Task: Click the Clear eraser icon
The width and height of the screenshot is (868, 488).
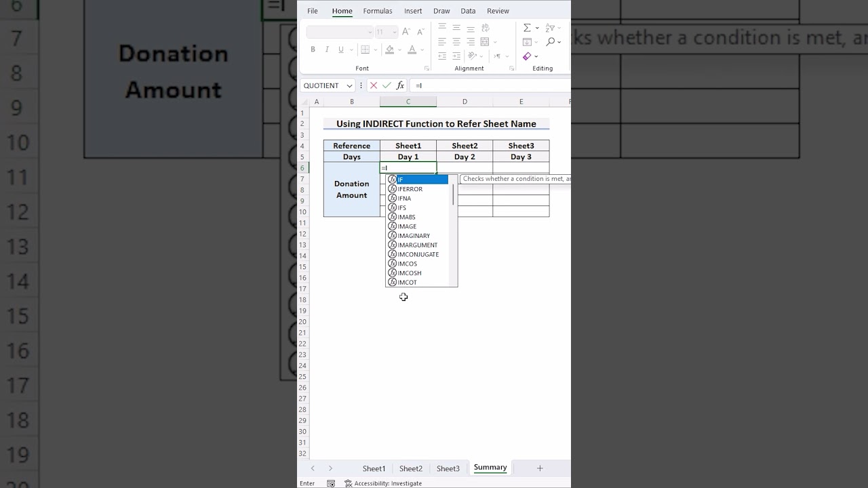Action: coord(527,56)
